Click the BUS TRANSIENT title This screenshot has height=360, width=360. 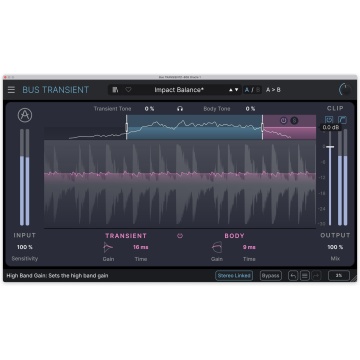point(56,90)
